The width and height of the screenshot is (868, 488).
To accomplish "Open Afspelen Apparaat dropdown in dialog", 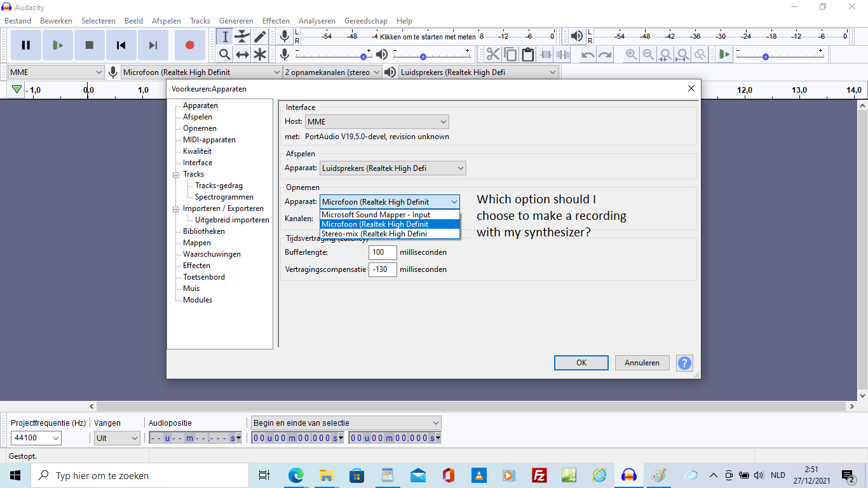I will [x=393, y=168].
